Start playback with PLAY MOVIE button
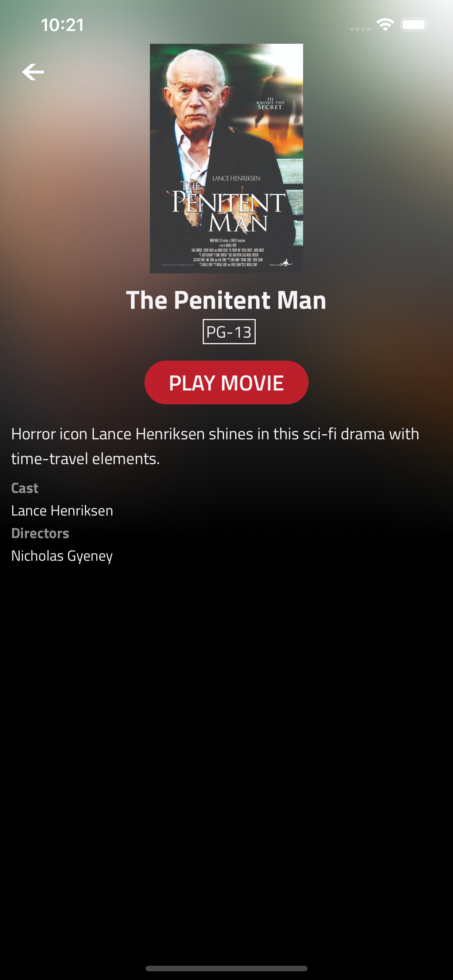453x980 pixels. (x=226, y=382)
